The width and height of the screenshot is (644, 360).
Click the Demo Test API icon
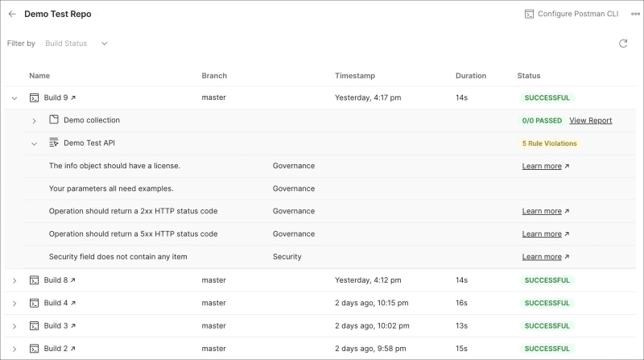point(54,143)
